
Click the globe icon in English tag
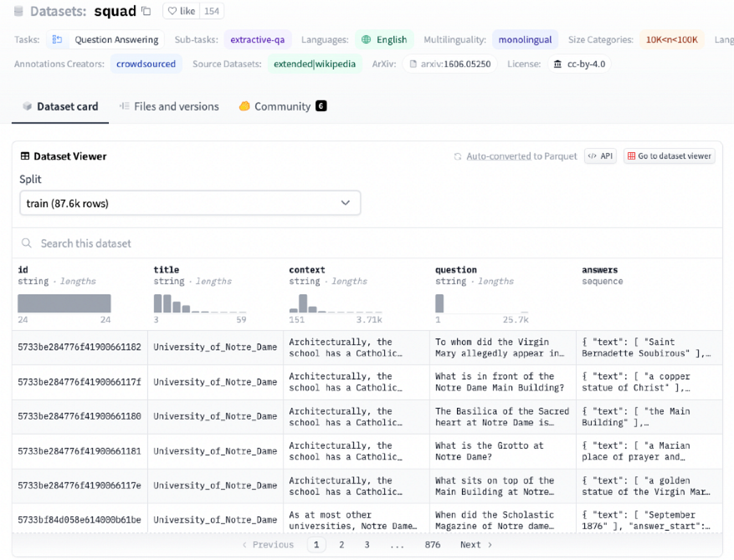(366, 40)
